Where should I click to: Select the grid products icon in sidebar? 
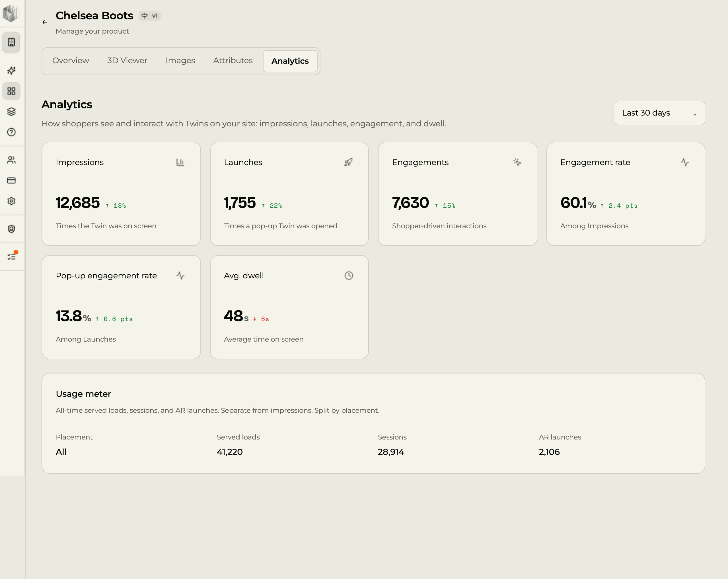point(11,91)
